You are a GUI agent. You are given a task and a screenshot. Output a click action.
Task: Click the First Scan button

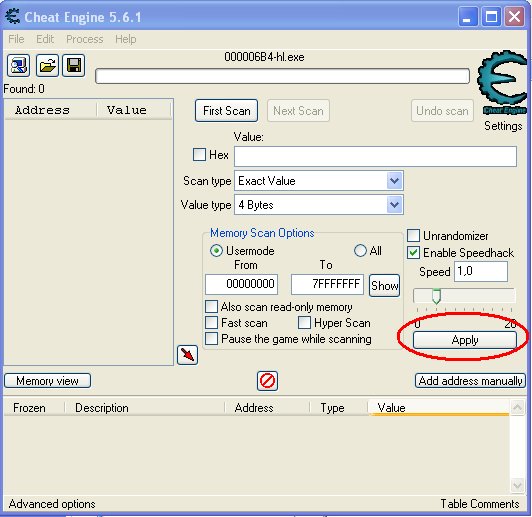pos(226,111)
